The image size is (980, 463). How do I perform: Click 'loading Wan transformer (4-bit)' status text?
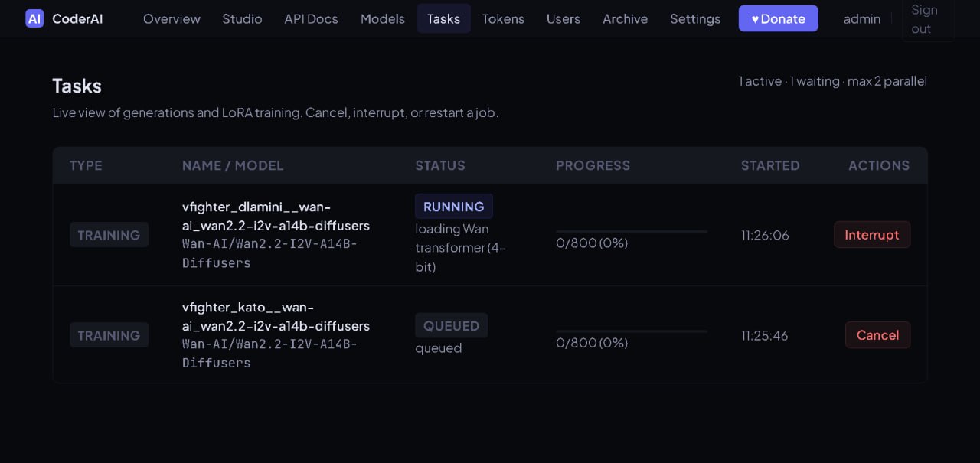(461, 248)
